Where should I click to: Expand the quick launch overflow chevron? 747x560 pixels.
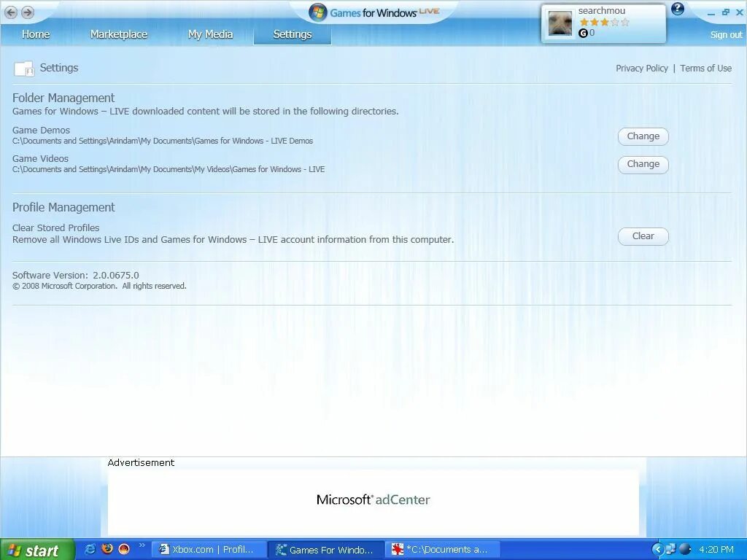click(x=142, y=545)
